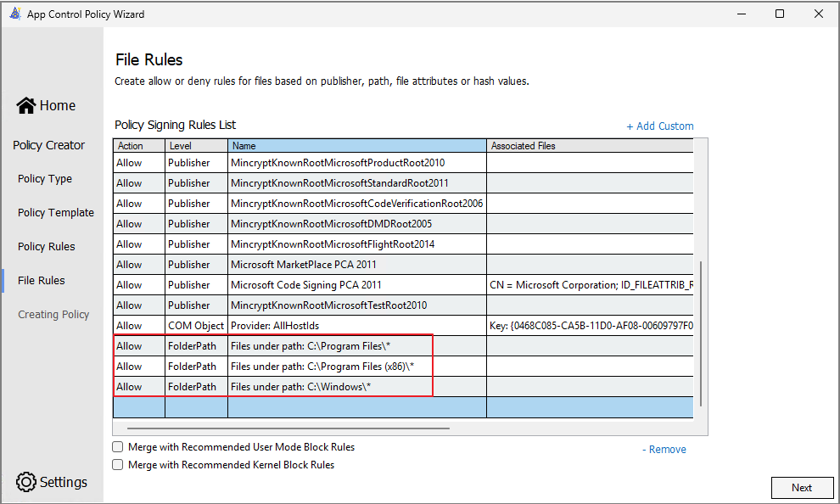
Task: Sort by the Name column header
Action: coord(357,145)
